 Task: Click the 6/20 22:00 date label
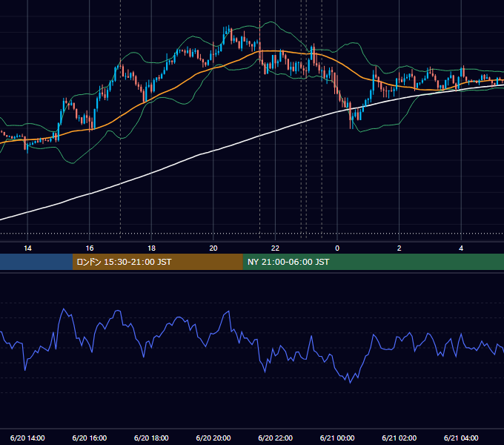pos(275,438)
